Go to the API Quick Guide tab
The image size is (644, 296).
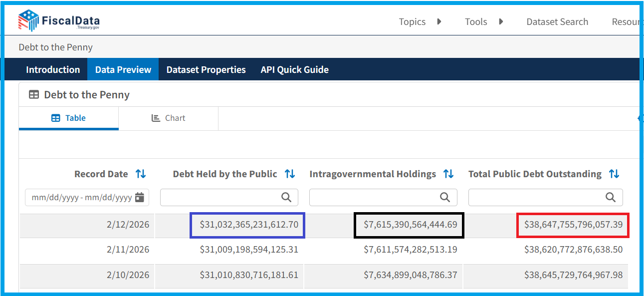pyautogui.click(x=294, y=69)
